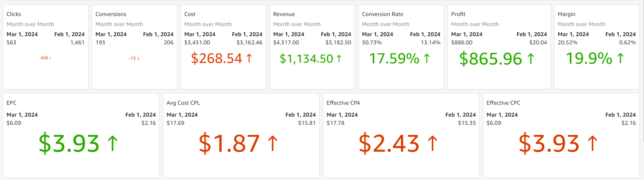Click the $3,162.46 February Cost value
Screen dimensions: 644x180
coord(249,42)
